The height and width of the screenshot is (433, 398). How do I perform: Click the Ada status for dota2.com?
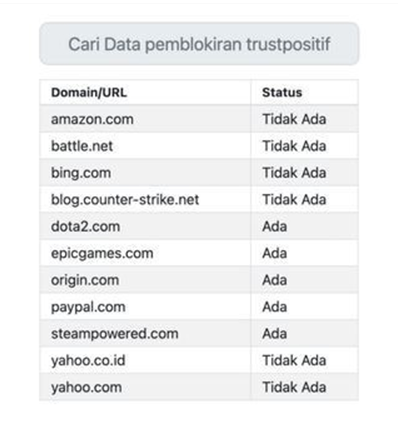coord(274,227)
